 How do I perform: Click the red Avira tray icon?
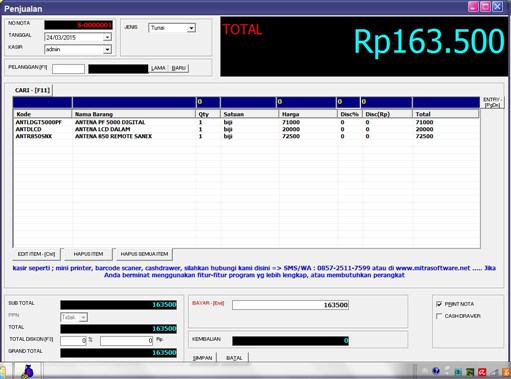pos(482,372)
